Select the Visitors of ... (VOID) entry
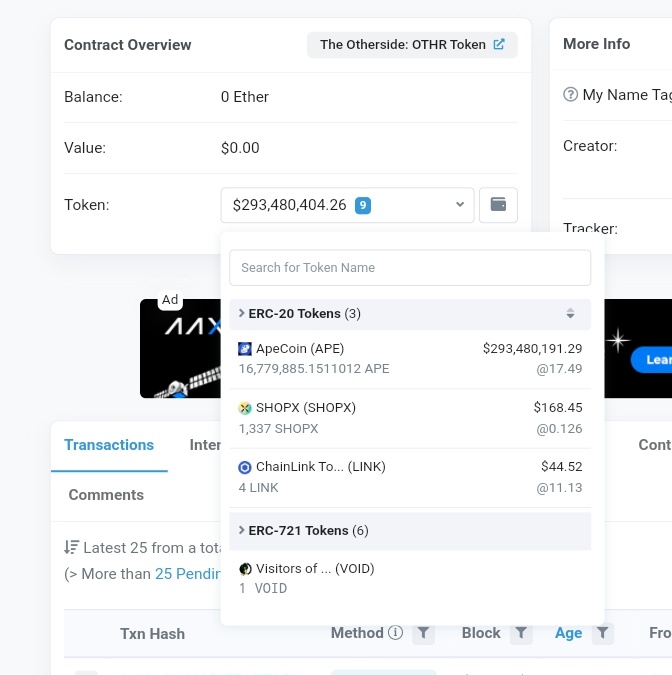This screenshot has height=675, width=672. click(410, 578)
